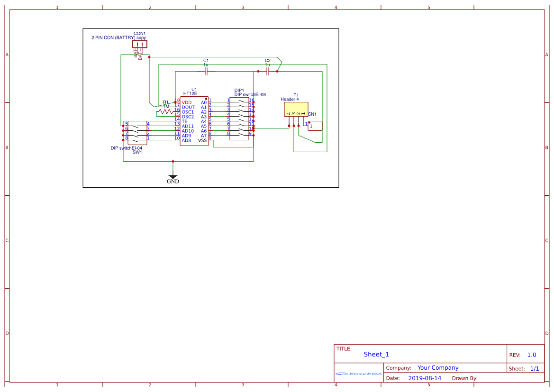Select the REV 1.0 value
Screen dimensions: 554x392
coord(531,354)
